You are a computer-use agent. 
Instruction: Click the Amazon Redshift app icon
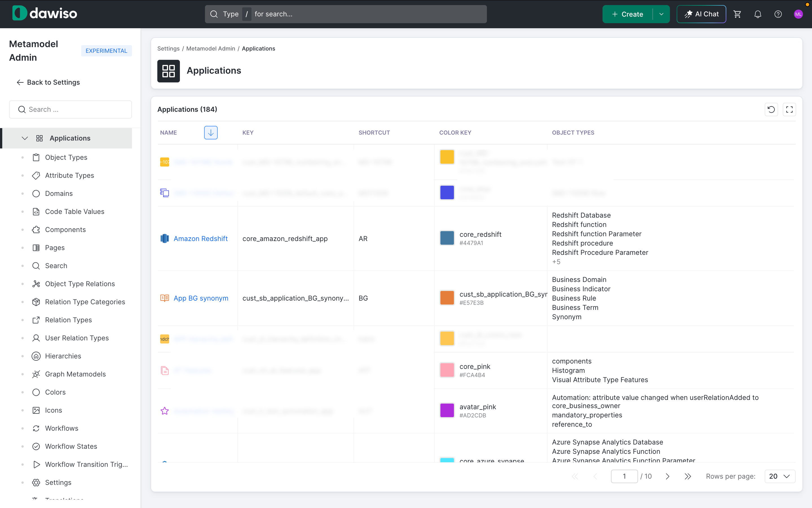pos(164,238)
